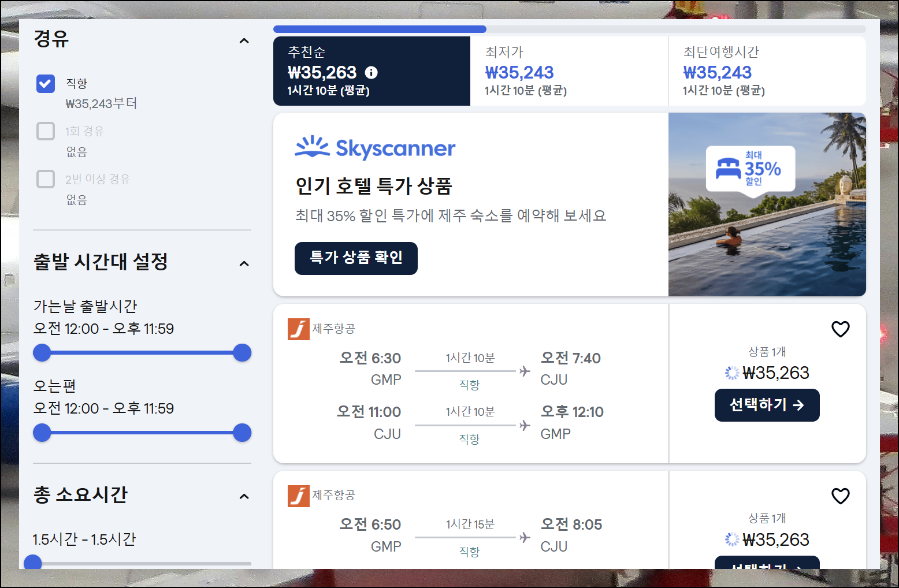Switch to the 최단여행시간 sort tab
This screenshot has width=899, height=588.
click(x=767, y=71)
